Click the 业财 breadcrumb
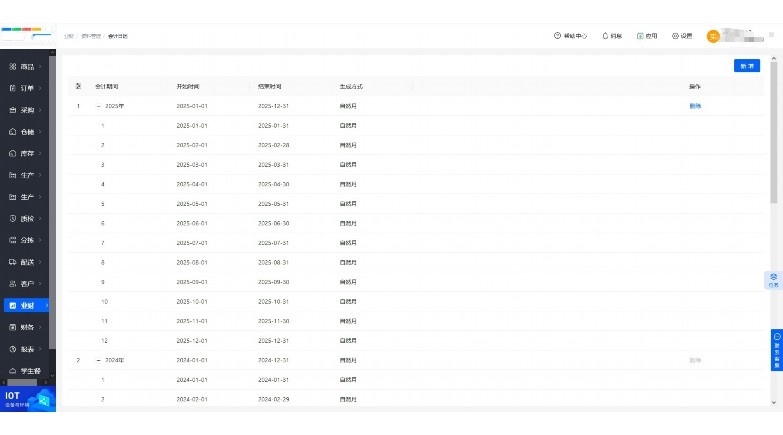The height and width of the screenshot is (435, 783). pos(68,36)
